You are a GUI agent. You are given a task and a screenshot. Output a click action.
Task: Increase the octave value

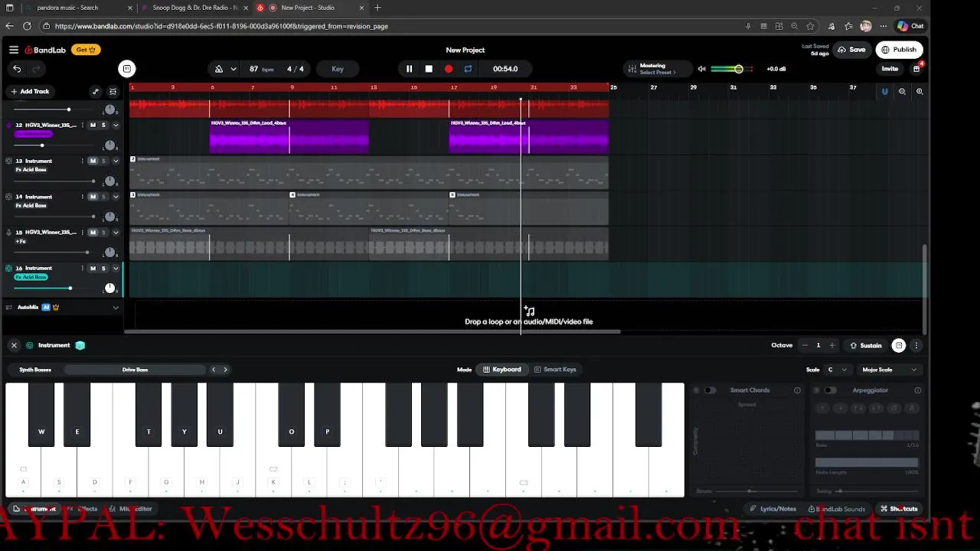pos(832,345)
